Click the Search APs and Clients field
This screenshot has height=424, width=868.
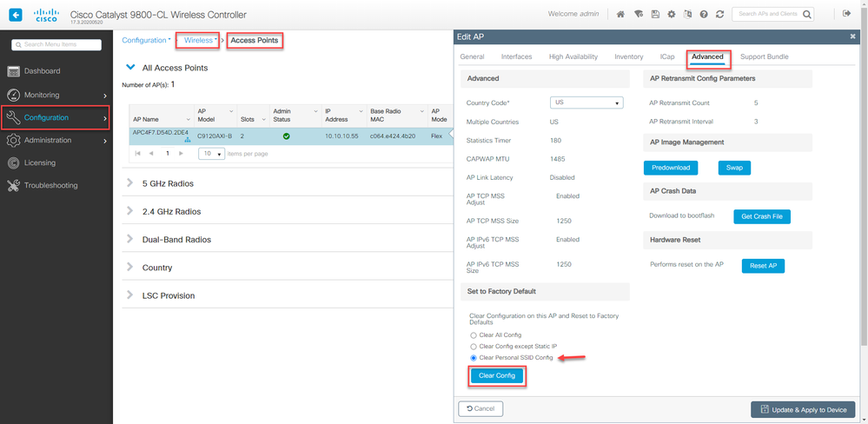pos(772,15)
